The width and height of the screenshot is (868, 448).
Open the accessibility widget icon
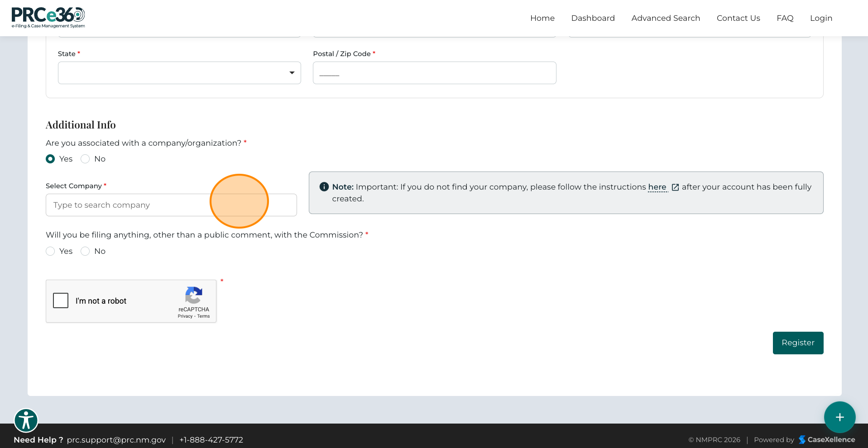pos(26,420)
